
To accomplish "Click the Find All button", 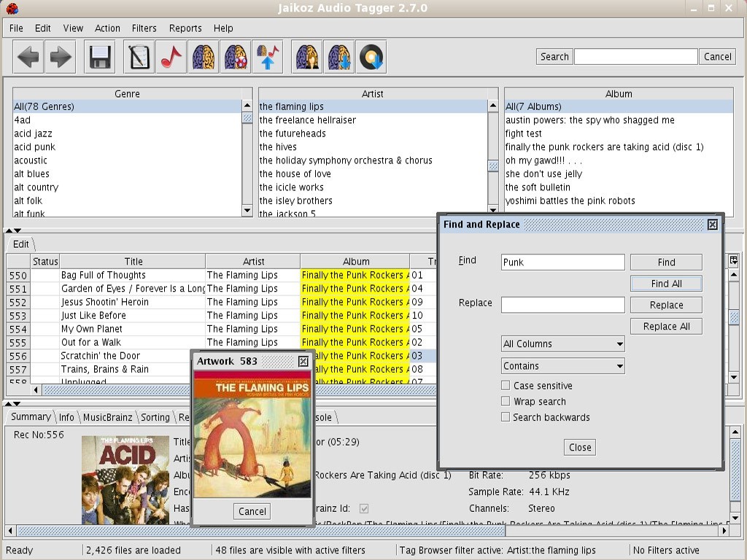I will (666, 284).
